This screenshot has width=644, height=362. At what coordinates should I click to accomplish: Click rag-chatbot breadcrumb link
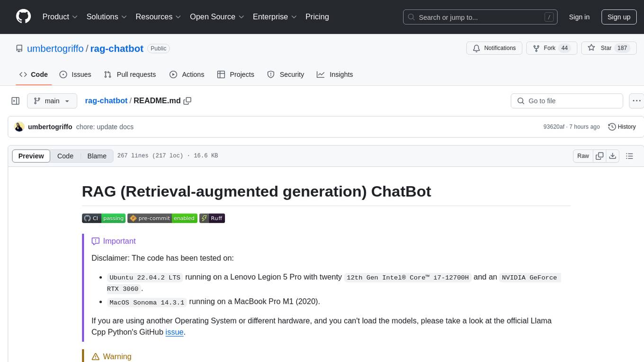(106, 101)
